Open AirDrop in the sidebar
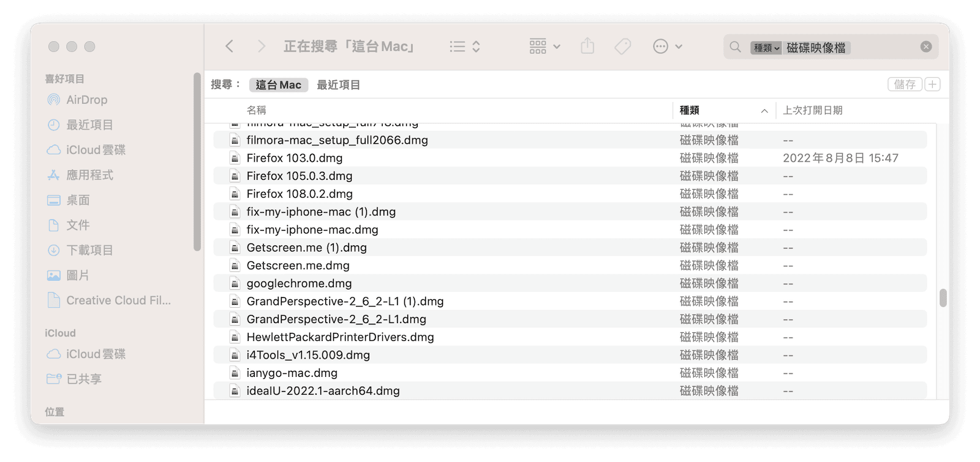The width and height of the screenshot is (980, 462). point(86,100)
